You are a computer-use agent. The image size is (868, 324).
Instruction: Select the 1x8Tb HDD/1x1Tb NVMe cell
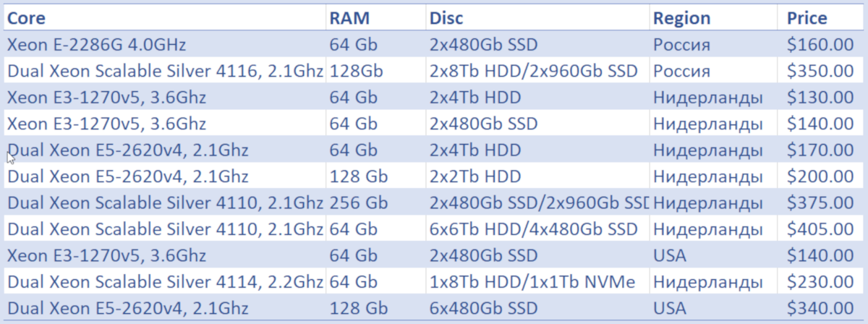(537, 281)
